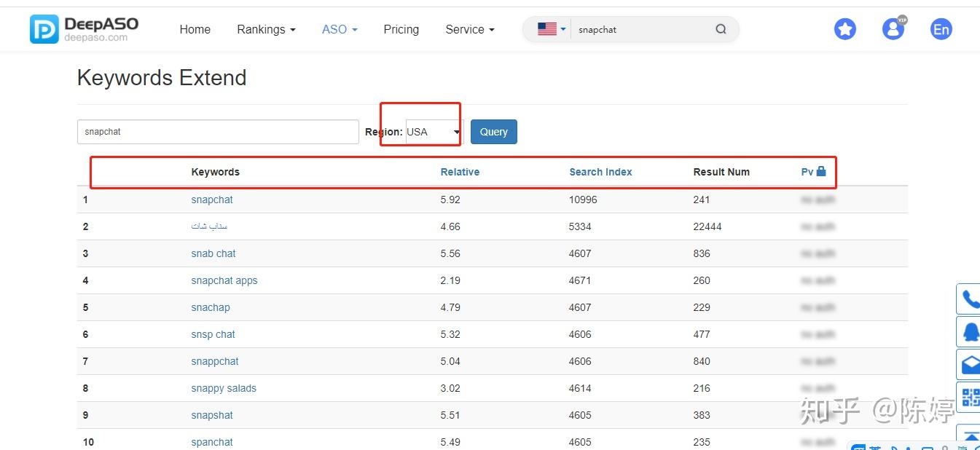Sort by Relative column

click(460, 172)
